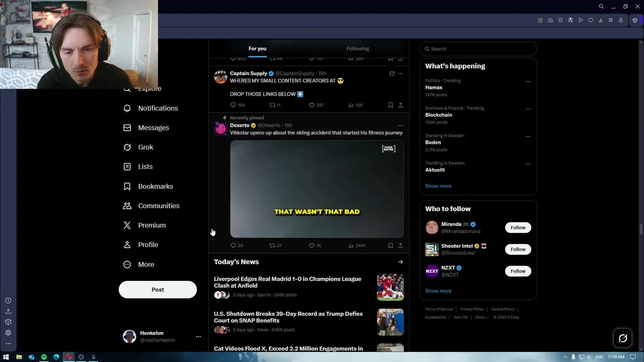This screenshot has height=362, width=644.
Task: Open options for Hamas trending topic
Action: tap(528, 81)
